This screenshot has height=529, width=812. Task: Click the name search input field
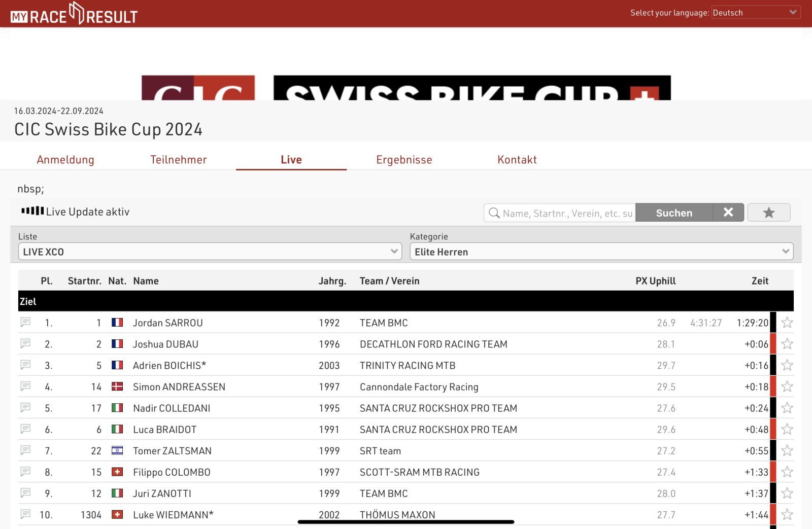point(567,213)
